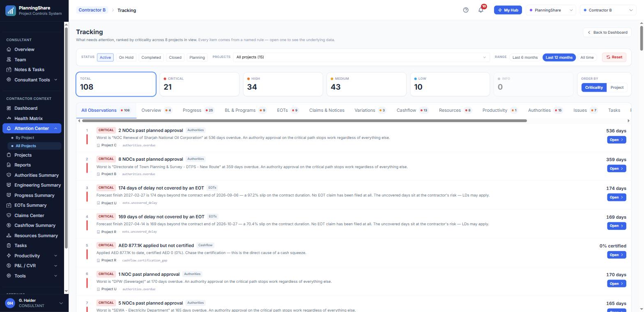Switch to the Cashflow tab
The image size is (644, 312).
tap(412, 110)
